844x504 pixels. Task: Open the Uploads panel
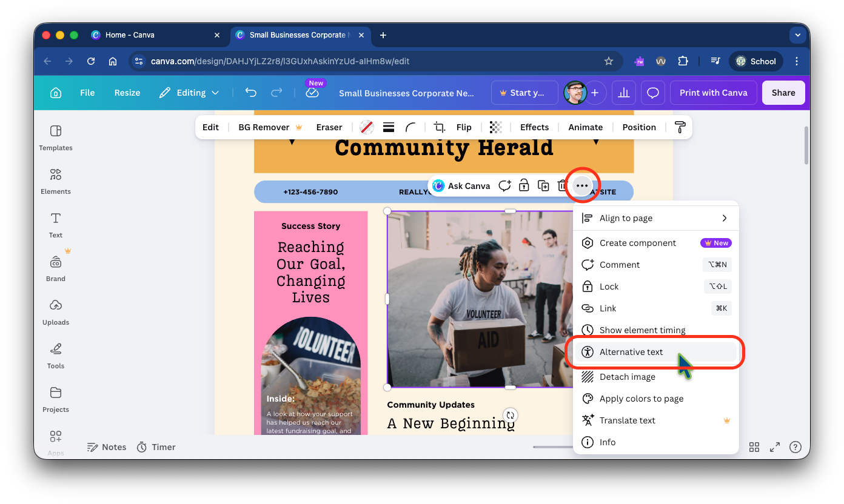point(56,312)
